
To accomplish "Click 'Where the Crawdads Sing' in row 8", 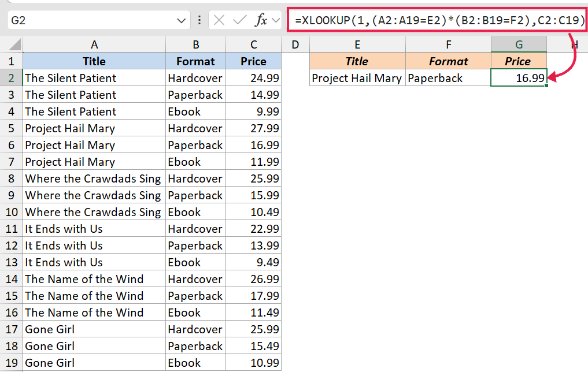I will tap(94, 178).
